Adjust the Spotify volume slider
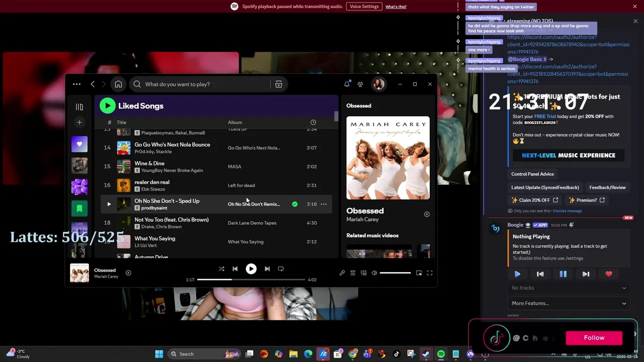Screen dimensions: 644x362 coord(395,273)
